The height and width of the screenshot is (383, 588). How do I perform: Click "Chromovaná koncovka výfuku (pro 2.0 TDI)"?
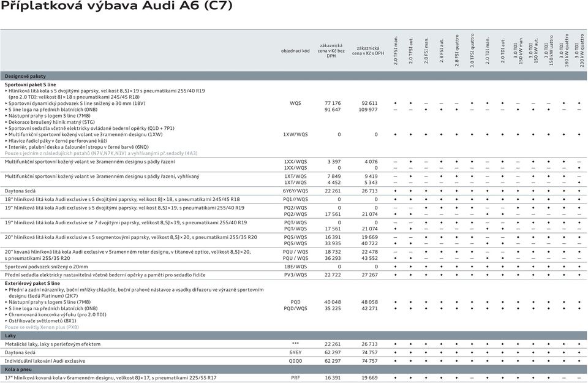56,315
